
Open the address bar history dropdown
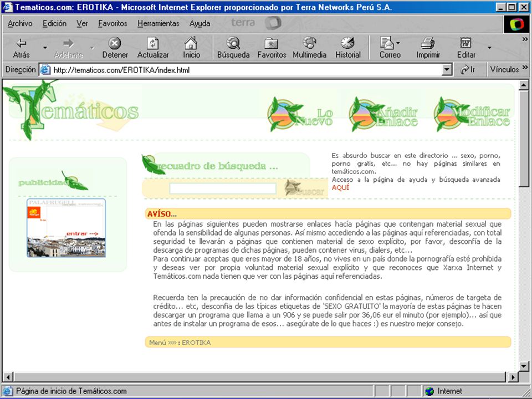(x=447, y=70)
